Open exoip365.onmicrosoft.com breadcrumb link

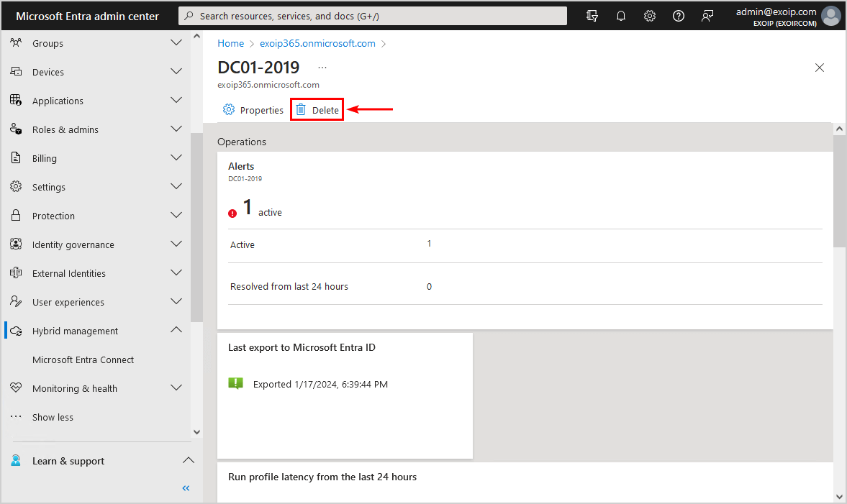click(317, 43)
